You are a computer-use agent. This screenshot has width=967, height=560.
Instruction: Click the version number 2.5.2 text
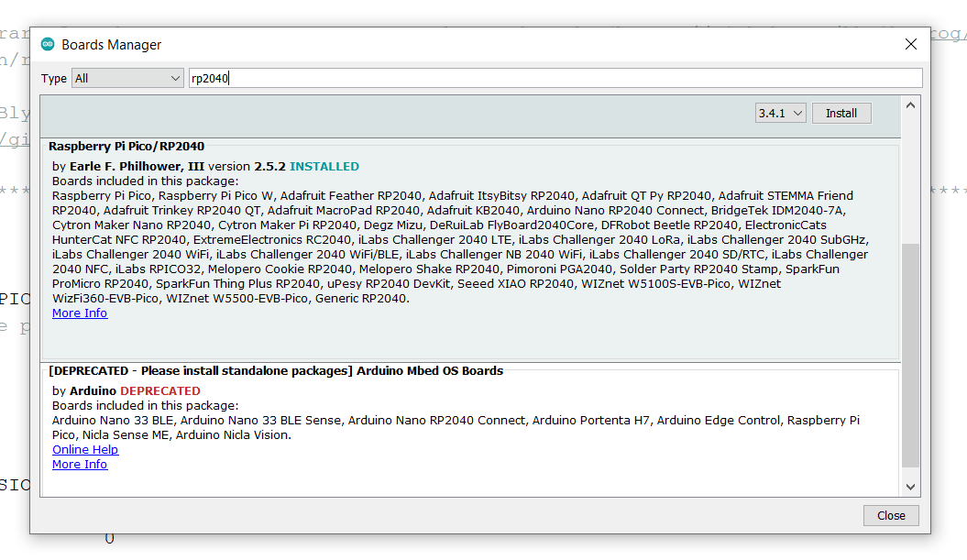point(269,167)
